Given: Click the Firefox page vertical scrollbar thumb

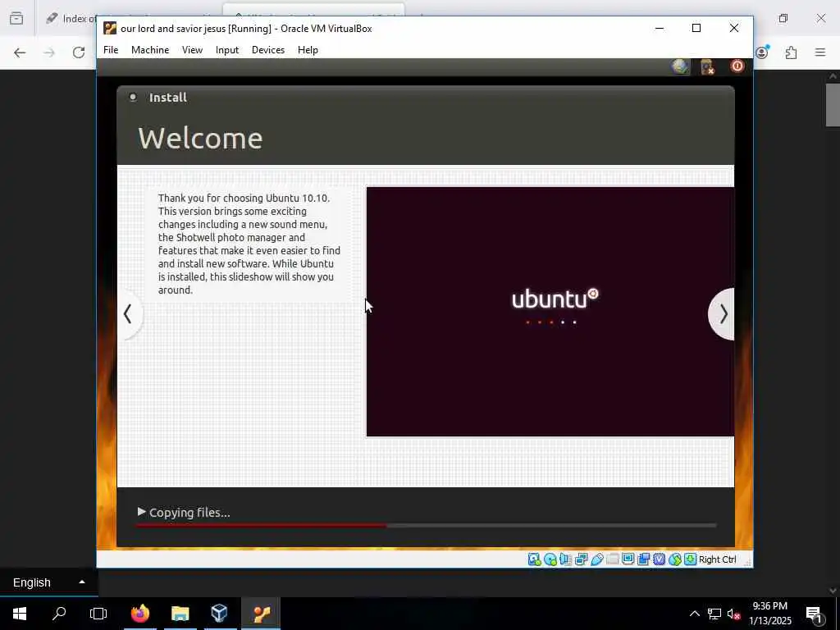Looking at the screenshot, I should 833,105.
